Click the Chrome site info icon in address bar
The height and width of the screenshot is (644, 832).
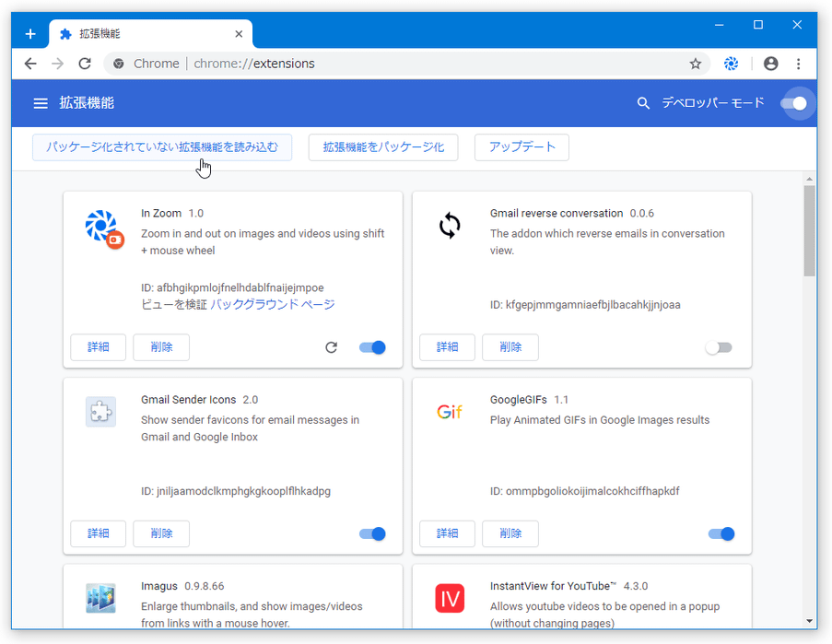(119, 64)
